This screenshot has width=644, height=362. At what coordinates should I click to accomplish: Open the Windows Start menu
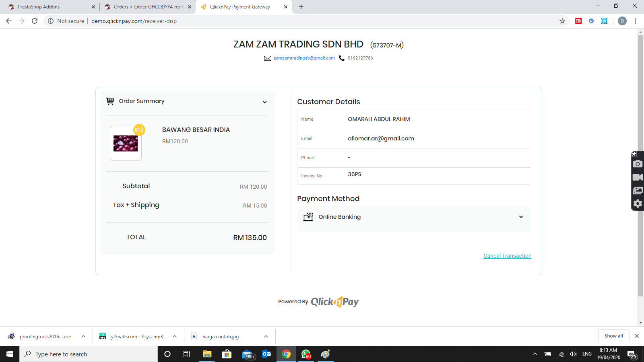[10, 354]
